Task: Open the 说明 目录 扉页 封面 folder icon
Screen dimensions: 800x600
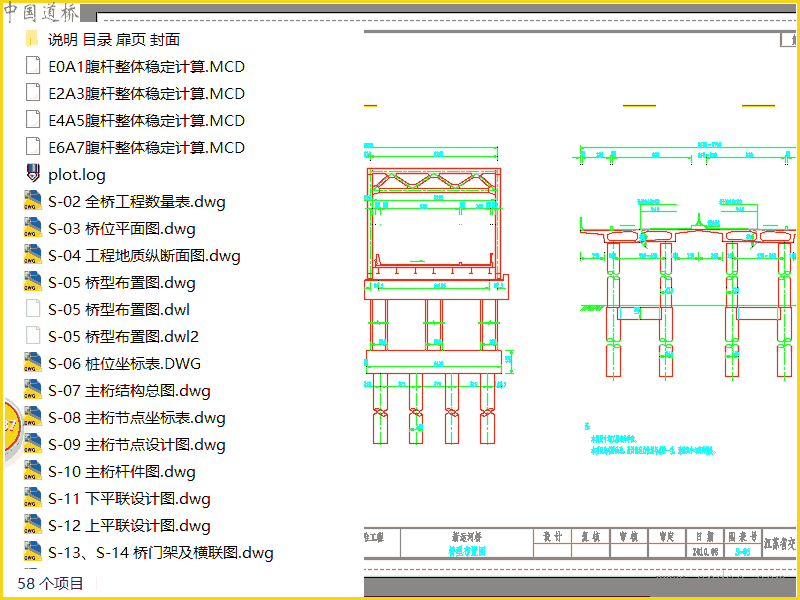Action: pyautogui.click(x=32, y=39)
